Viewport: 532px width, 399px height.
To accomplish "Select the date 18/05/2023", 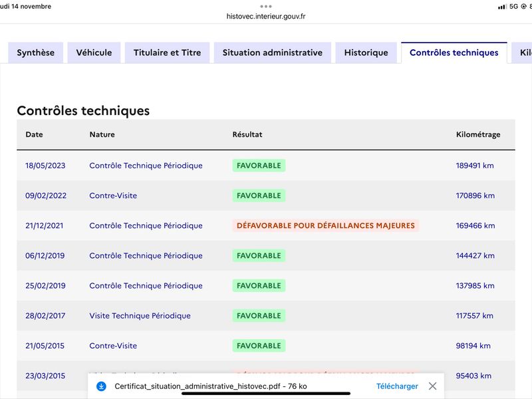I will [x=45, y=166].
